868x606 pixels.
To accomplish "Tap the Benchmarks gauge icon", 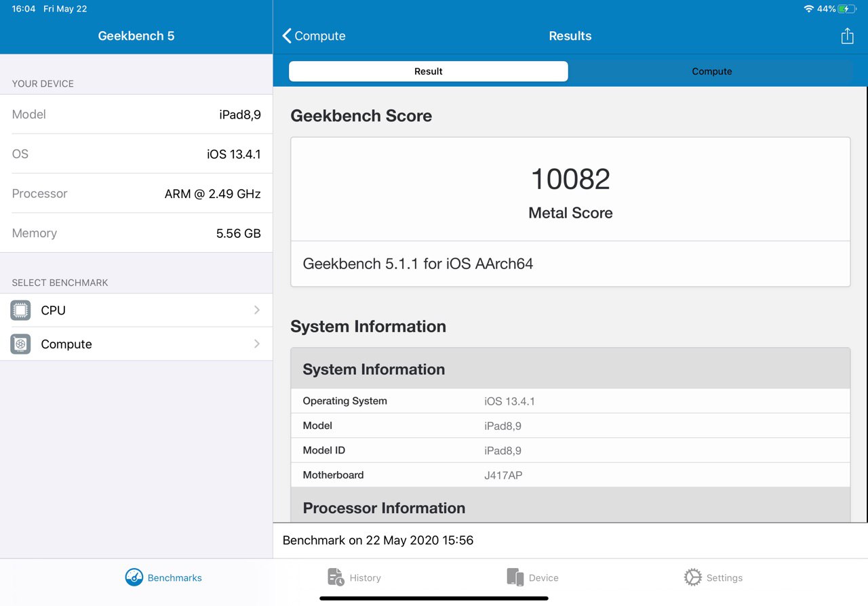I will (x=134, y=578).
